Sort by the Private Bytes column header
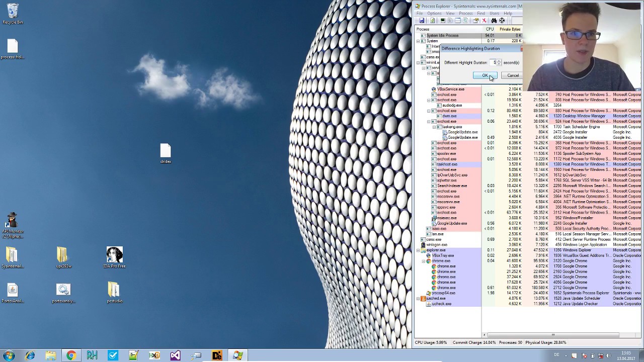Screen dimensions: 644x362 [509, 29]
